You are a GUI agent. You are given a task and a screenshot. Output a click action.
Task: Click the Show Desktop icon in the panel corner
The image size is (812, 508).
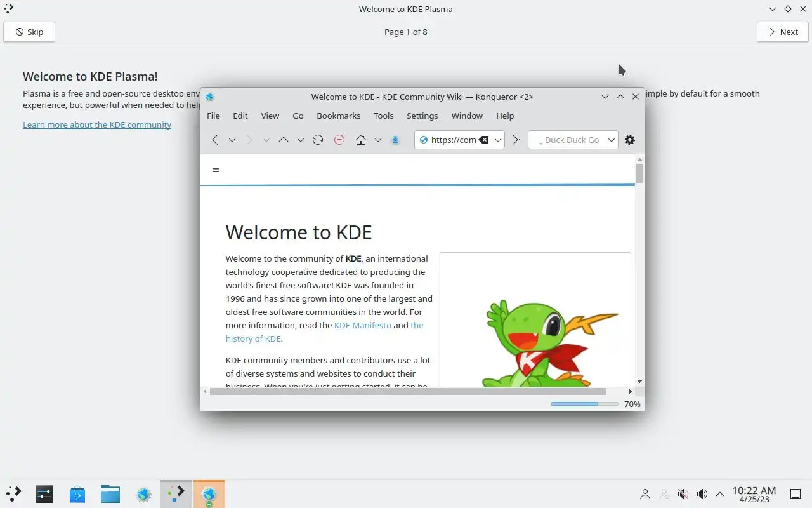796,494
